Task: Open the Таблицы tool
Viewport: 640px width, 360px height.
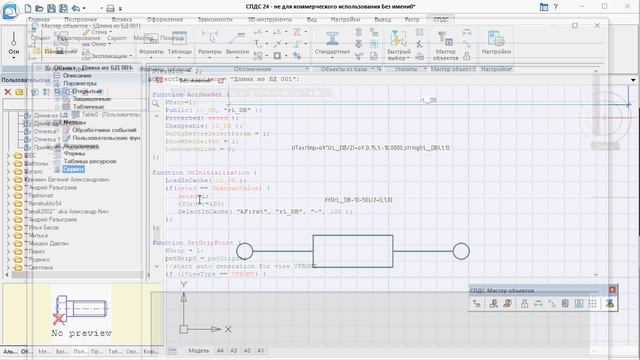Action: (x=179, y=44)
